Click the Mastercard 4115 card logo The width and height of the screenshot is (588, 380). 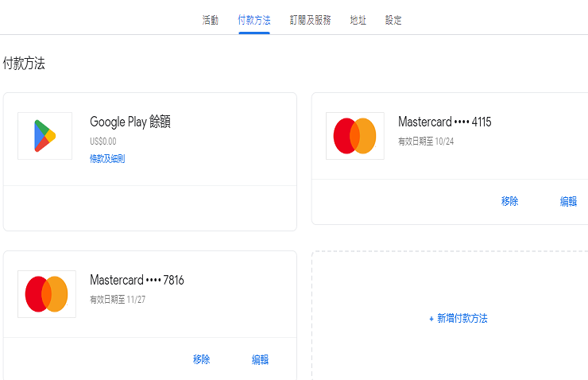coord(355,136)
